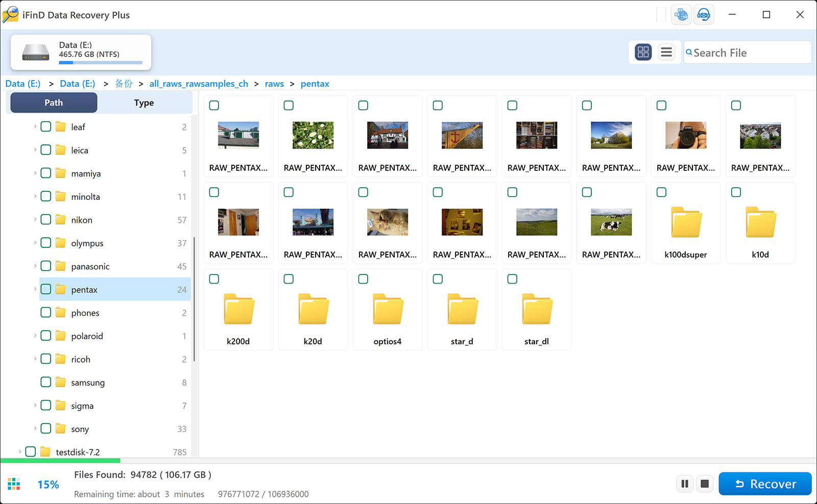The width and height of the screenshot is (817, 504).
Task: Open the star_d folder icon
Action: pos(463,309)
